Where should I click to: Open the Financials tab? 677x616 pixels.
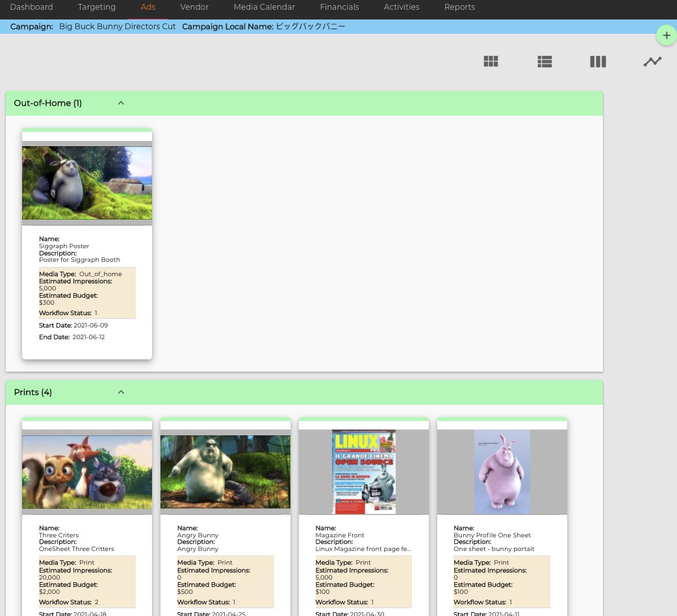click(339, 7)
